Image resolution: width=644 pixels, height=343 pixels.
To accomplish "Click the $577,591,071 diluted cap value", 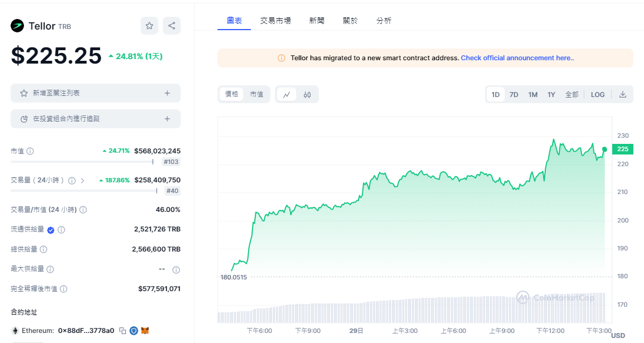I will coord(159,289).
